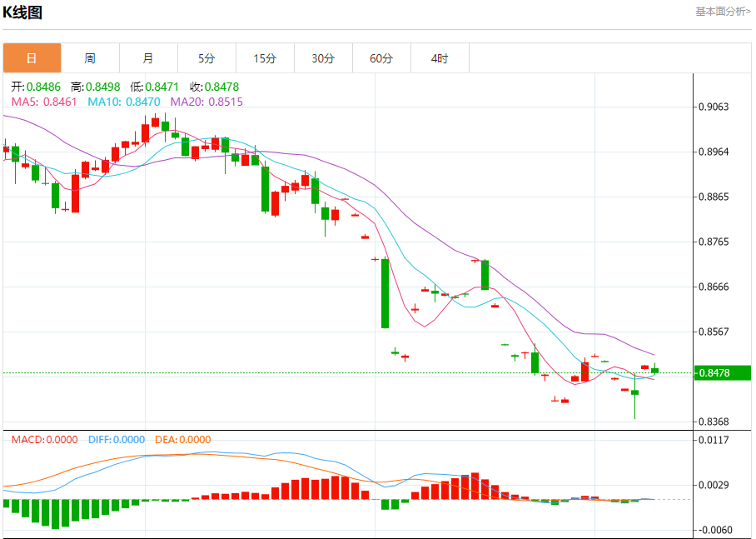Click the 0.8368 price axis label
The image size is (756, 539).
point(714,422)
